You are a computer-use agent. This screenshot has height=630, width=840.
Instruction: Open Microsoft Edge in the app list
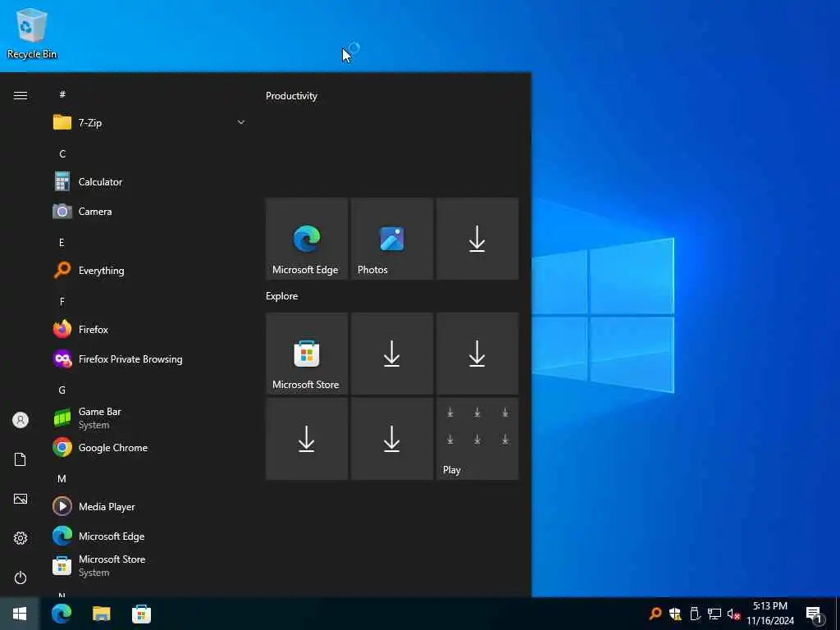coord(148,536)
